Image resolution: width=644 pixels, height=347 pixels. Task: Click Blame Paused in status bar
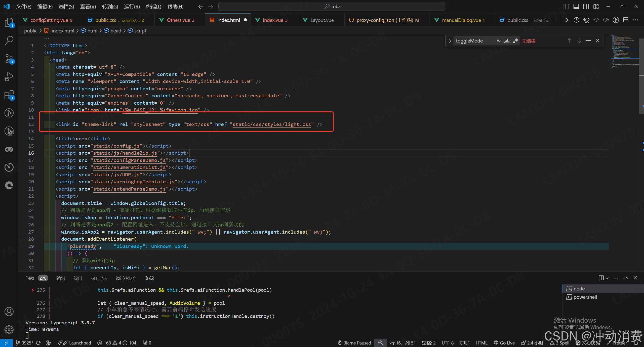[x=354, y=343]
